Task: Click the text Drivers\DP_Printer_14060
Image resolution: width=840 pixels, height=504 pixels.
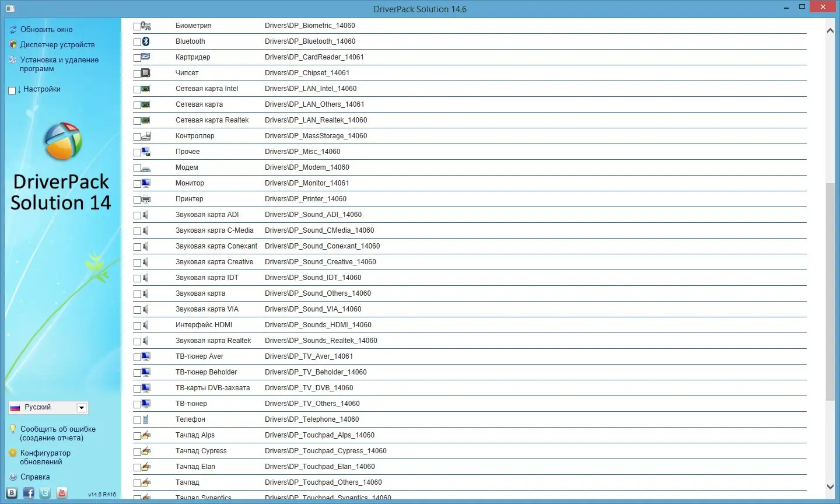Action: point(306,199)
